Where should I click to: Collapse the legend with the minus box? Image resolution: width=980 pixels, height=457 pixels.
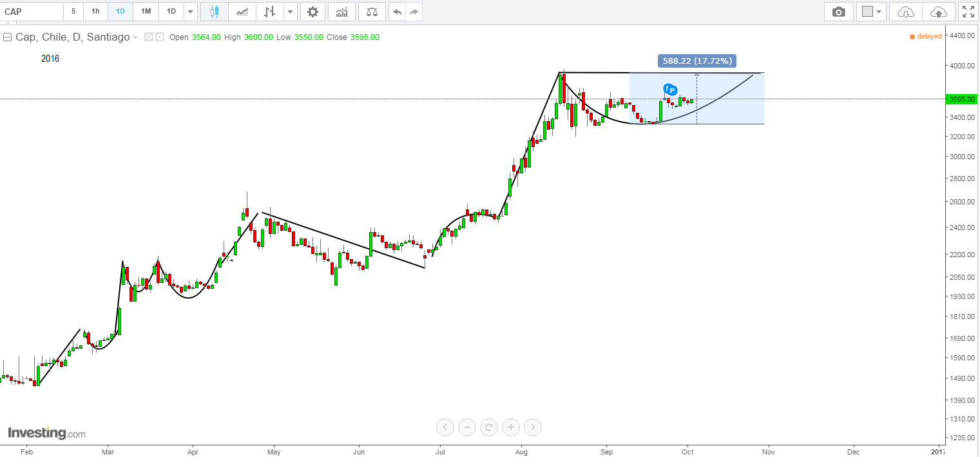click(8, 37)
